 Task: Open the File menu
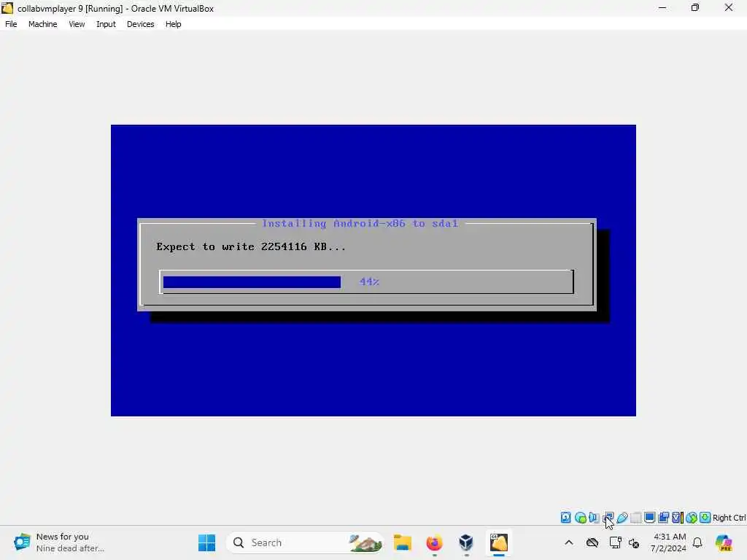pos(11,24)
